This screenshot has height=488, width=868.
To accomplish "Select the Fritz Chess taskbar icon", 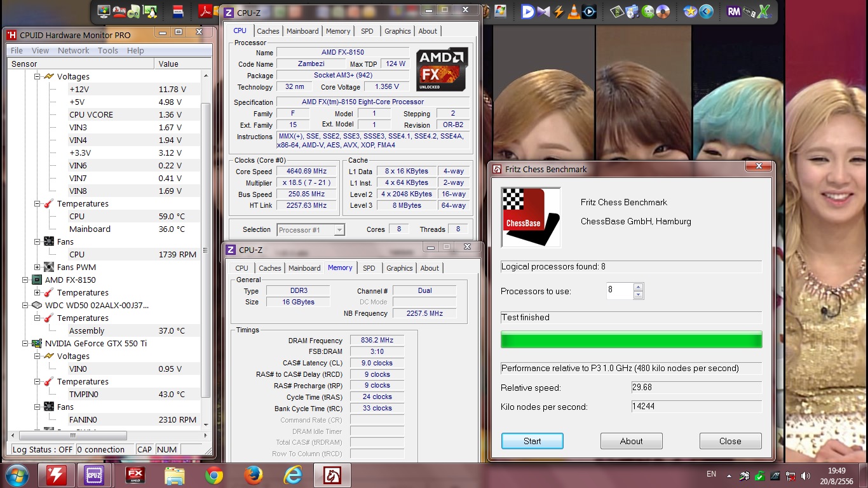I will point(332,475).
